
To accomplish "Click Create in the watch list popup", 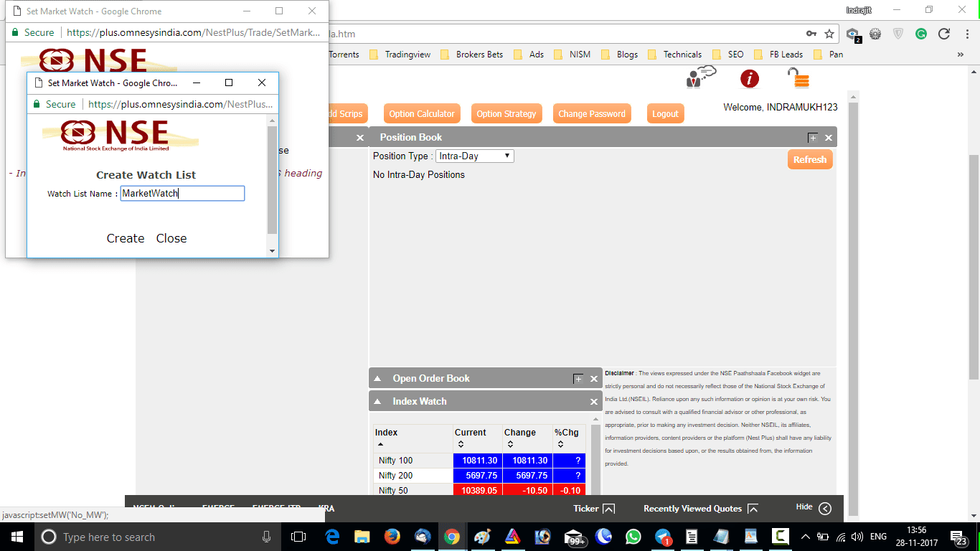I will tap(126, 238).
